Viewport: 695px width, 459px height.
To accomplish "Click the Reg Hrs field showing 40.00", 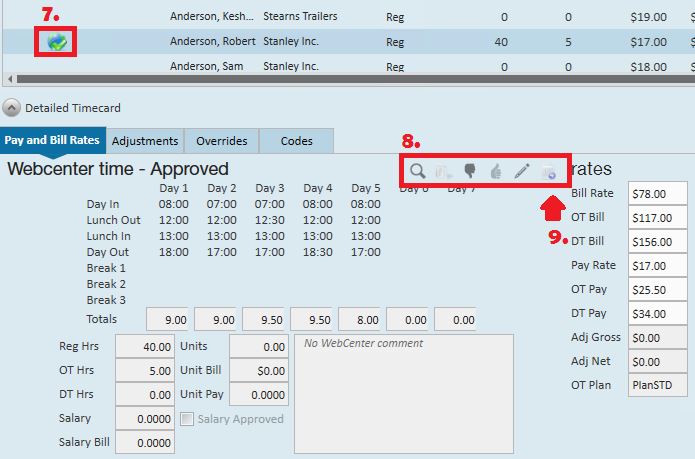I will 145,346.
